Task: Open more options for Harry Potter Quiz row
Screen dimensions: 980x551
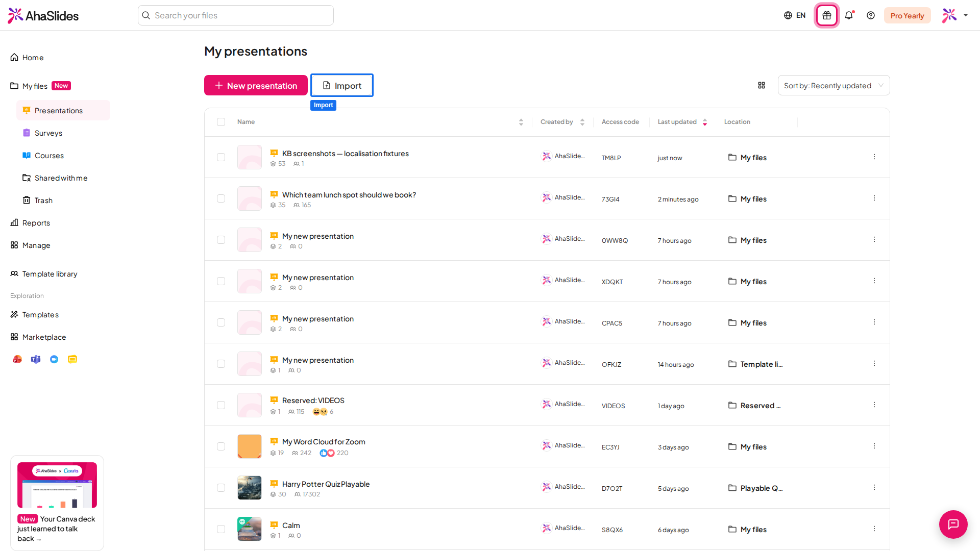Action: click(x=874, y=487)
